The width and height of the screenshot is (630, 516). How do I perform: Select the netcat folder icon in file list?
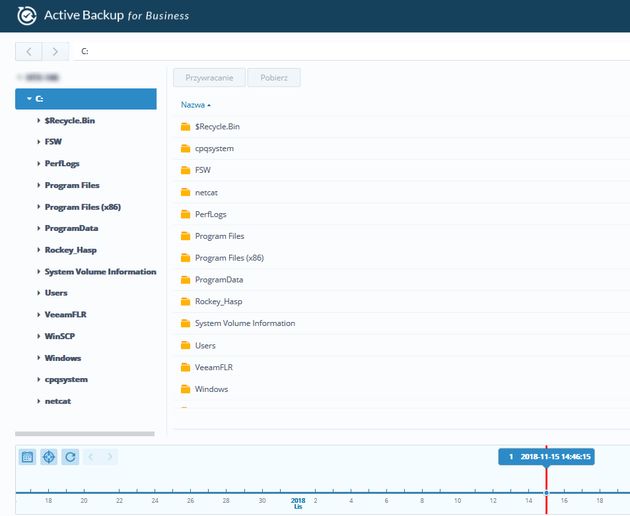click(x=185, y=192)
